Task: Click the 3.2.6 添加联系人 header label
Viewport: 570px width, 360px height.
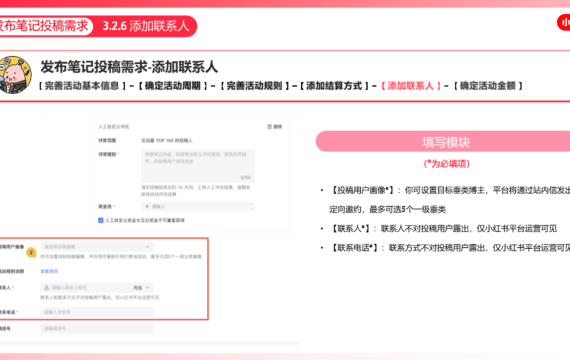Action: tap(146, 26)
